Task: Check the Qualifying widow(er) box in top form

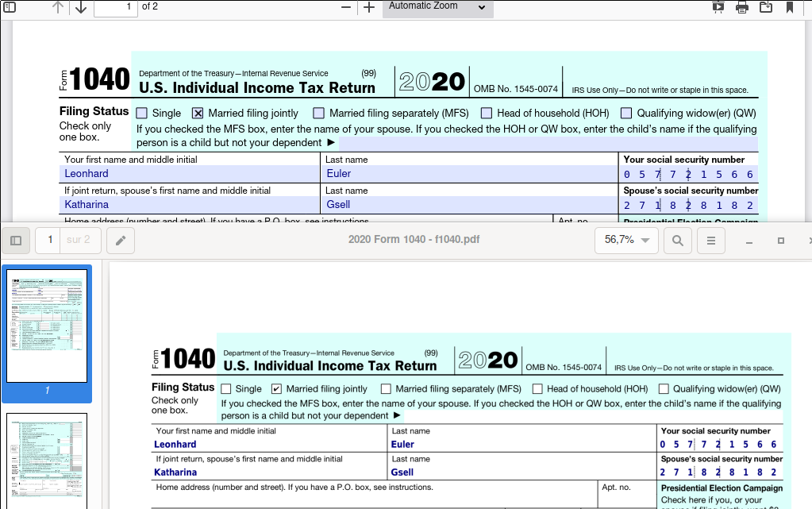Action: (x=626, y=114)
